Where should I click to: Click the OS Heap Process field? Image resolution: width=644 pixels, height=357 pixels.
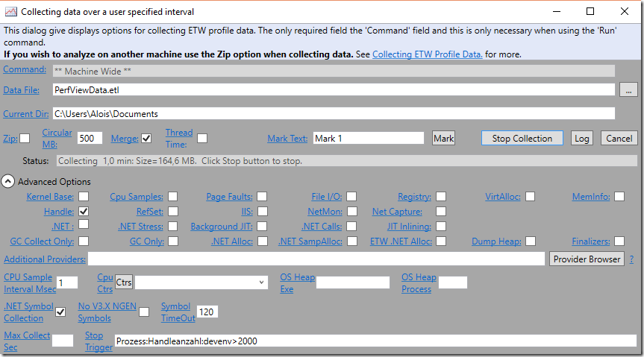[453, 282]
